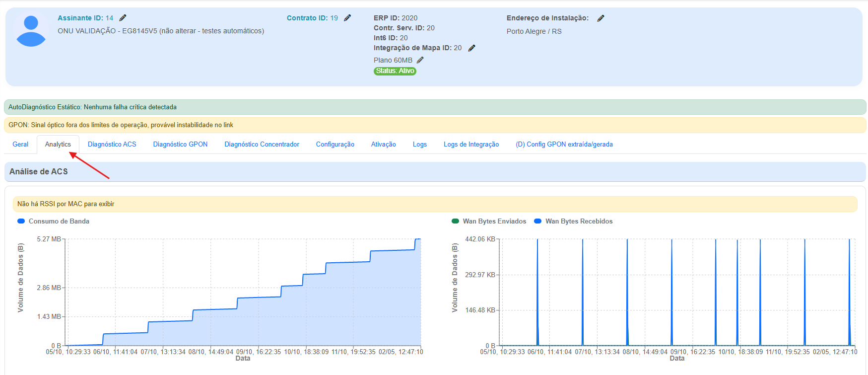Image resolution: width=868 pixels, height=375 pixels.
Task: Open the Geral tab
Action: [x=20, y=145]
